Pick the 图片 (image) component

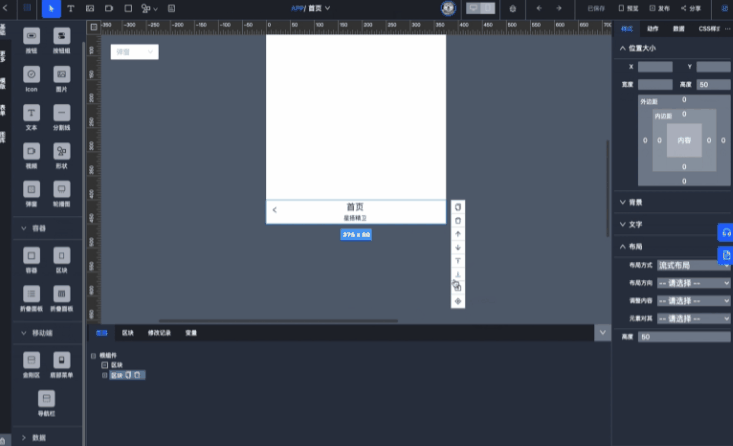(x=61, y=78)
